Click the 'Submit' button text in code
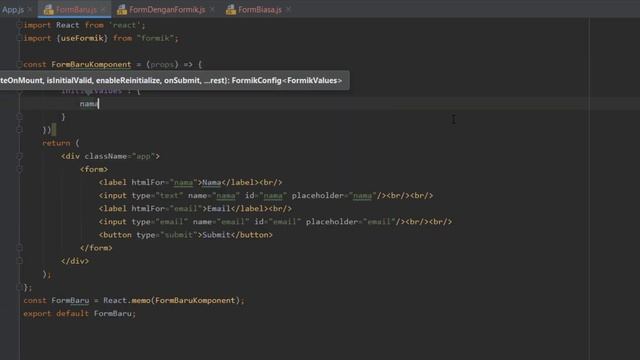 pyautogui.click(x=216, y=234)
